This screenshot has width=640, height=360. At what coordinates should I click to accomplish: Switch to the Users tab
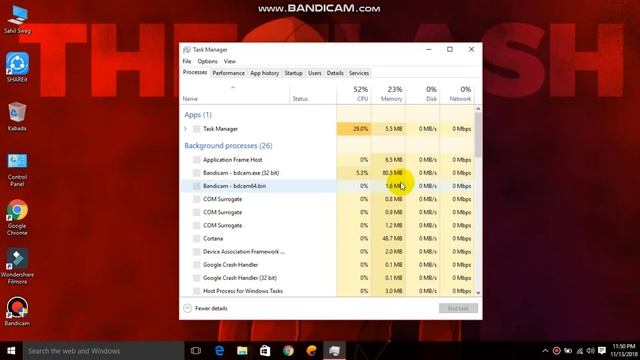tap(315, 73)
